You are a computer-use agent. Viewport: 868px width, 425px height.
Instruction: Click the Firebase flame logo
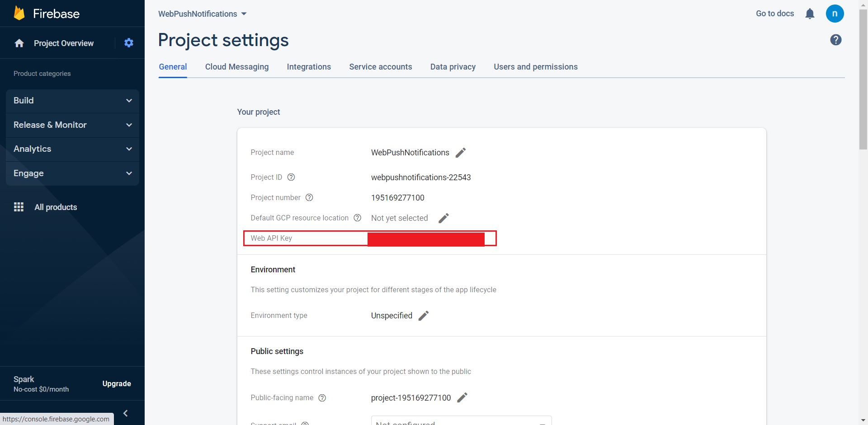19,13
